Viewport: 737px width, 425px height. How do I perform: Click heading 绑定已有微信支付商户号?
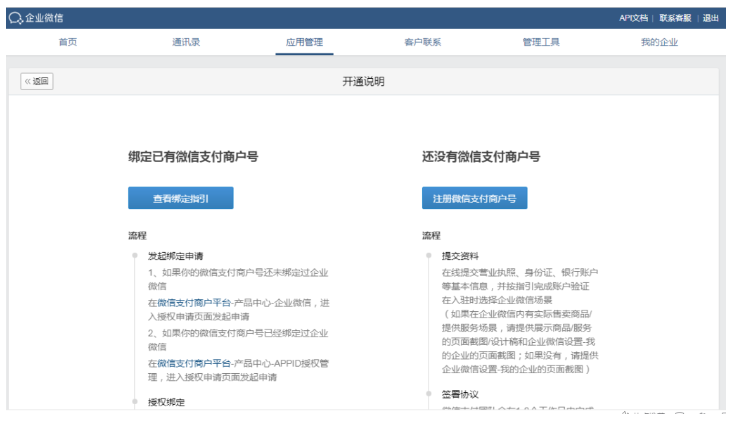tap(193, 157)
